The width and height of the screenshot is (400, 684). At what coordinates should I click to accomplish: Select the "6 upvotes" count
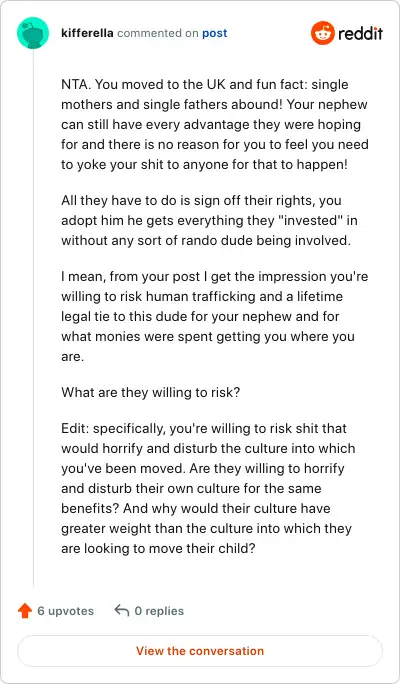coord(65,611)
